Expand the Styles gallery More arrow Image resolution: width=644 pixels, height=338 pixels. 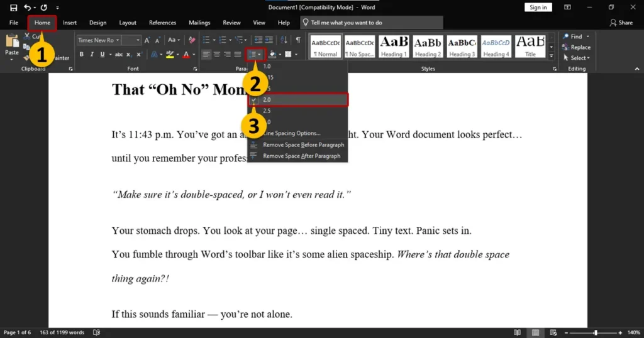coord(552,55)
